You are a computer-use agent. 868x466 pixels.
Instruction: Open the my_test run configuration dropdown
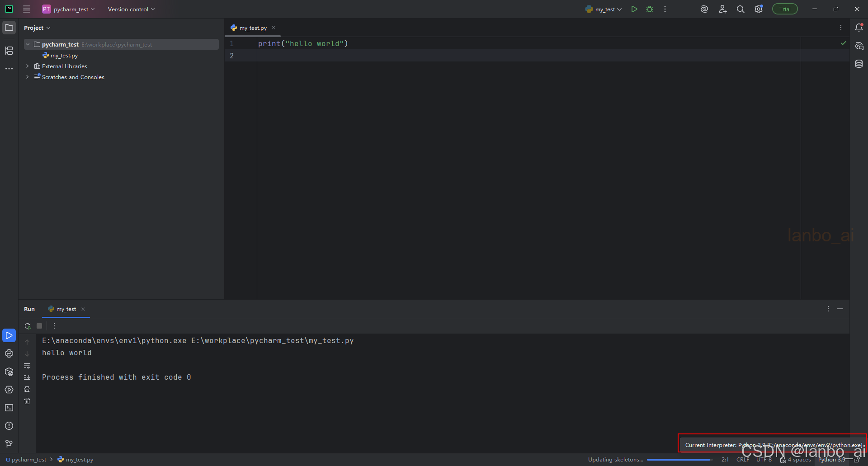[x=604, y=9]
